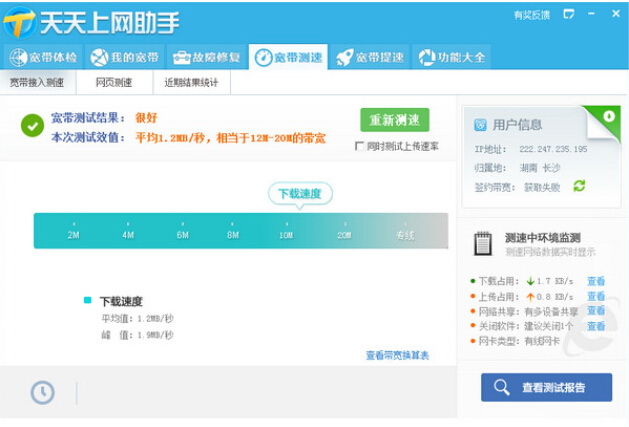View details for 关闭软件
The width and height of the screenshot is (629, 427).
596,326
